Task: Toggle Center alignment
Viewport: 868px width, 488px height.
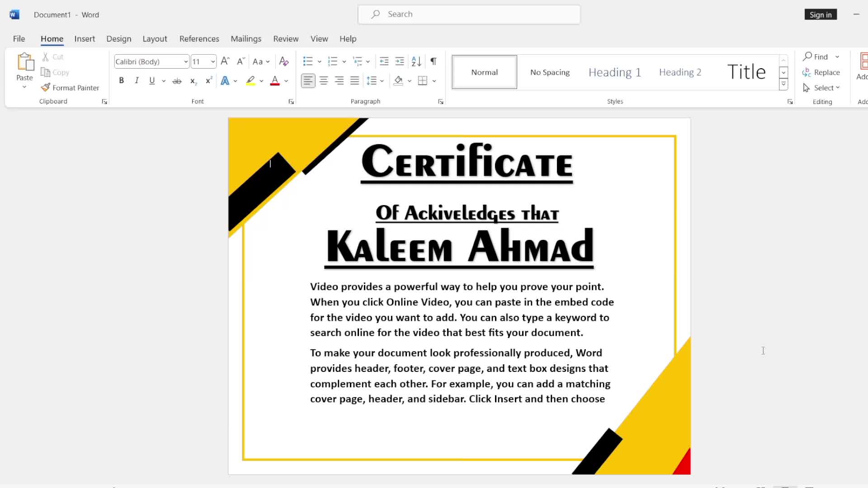Action: pyautogui.click(x=324, y=81)
